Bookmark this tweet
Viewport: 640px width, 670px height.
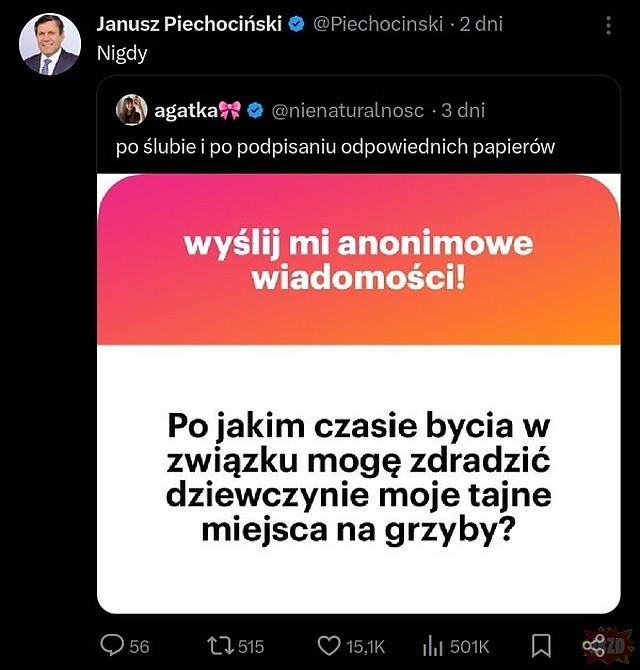click(x=540, y=645)
